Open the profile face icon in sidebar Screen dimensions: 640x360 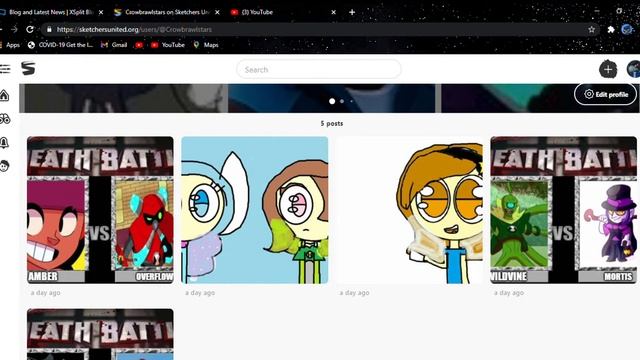coord(4,166)
